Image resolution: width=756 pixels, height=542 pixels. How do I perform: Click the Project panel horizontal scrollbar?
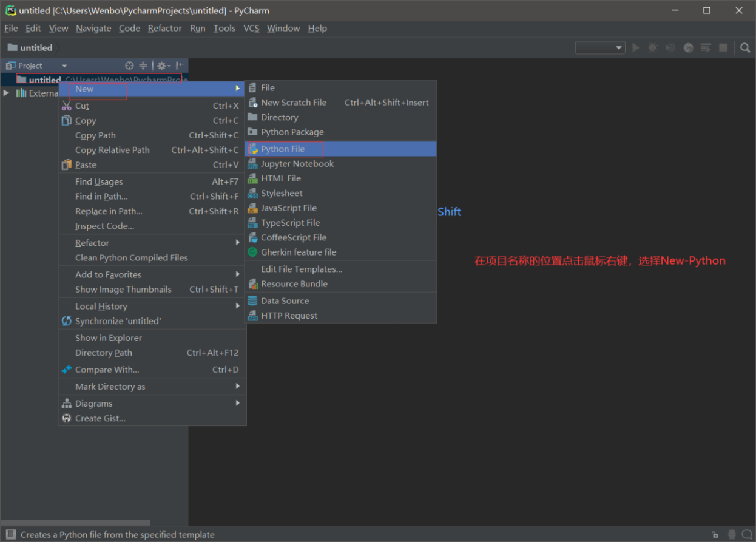point(75,523)
